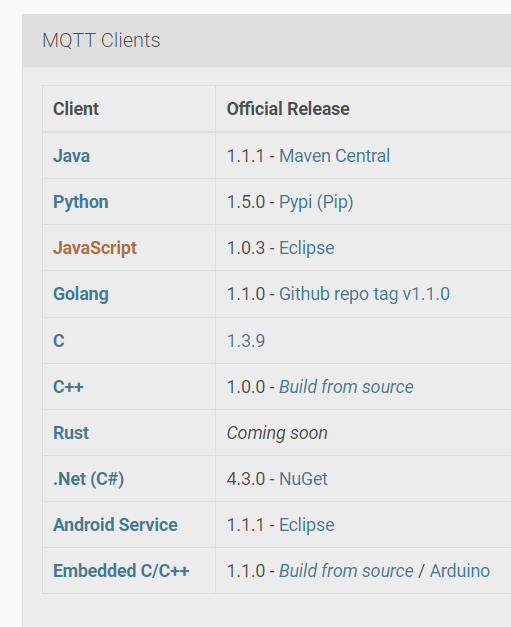Open the .Net (C#) client link
Screen dimensions: 511x627
(x=88, y=479)
